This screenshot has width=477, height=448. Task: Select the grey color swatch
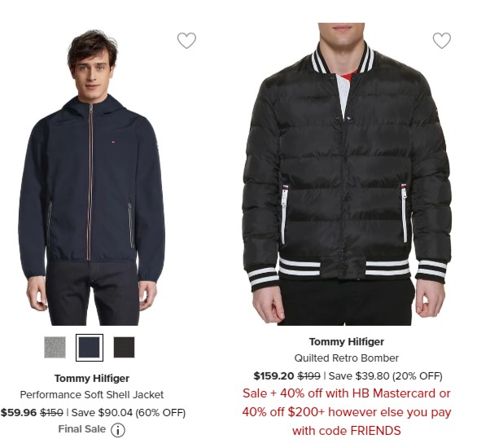pos(55,347)
